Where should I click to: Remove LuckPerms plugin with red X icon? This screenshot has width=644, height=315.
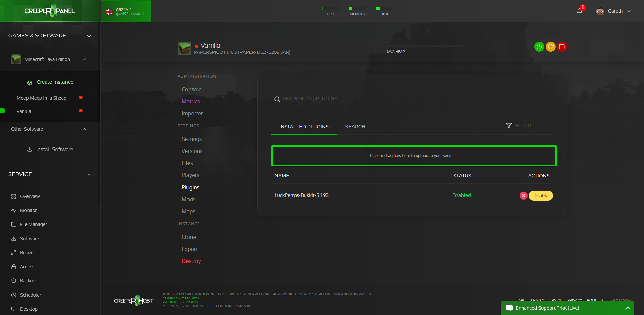point(524,196)
